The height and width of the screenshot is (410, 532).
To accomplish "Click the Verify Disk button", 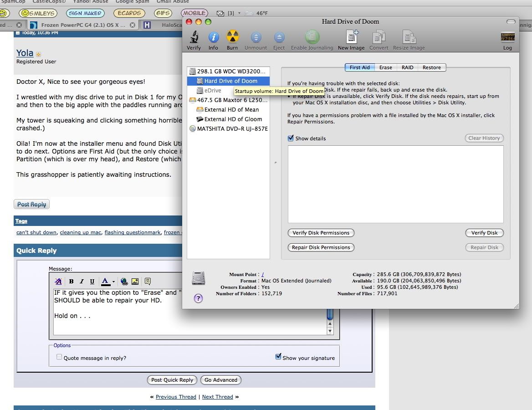I will pos(484,233).
